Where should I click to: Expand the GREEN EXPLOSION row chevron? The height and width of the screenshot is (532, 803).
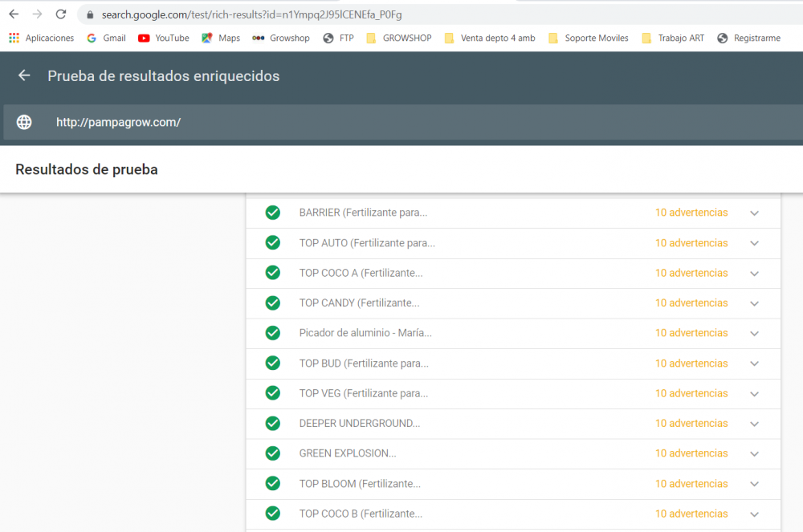(754, 453)
